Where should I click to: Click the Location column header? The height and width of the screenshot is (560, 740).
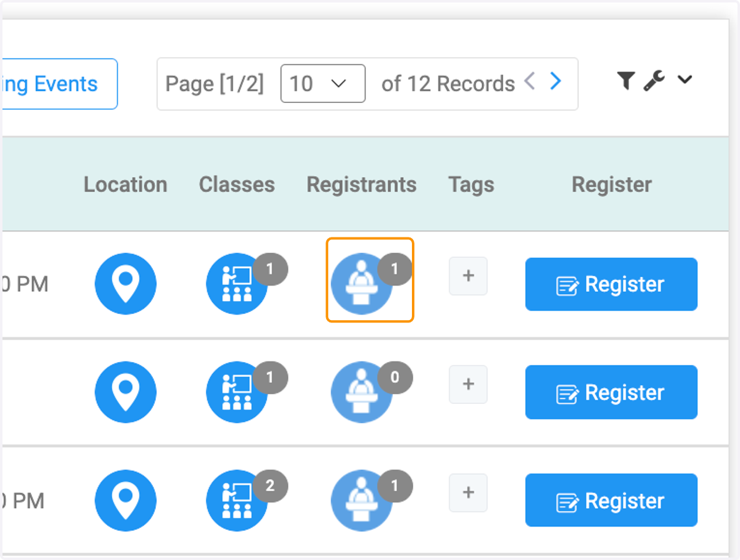(x=125, y=184)
